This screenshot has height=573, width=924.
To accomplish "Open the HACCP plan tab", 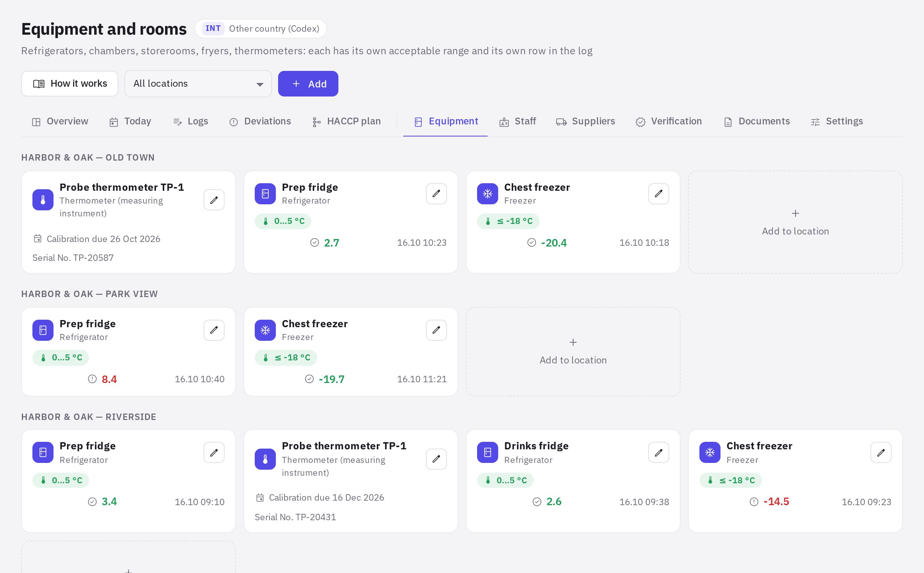I will 347,122.
